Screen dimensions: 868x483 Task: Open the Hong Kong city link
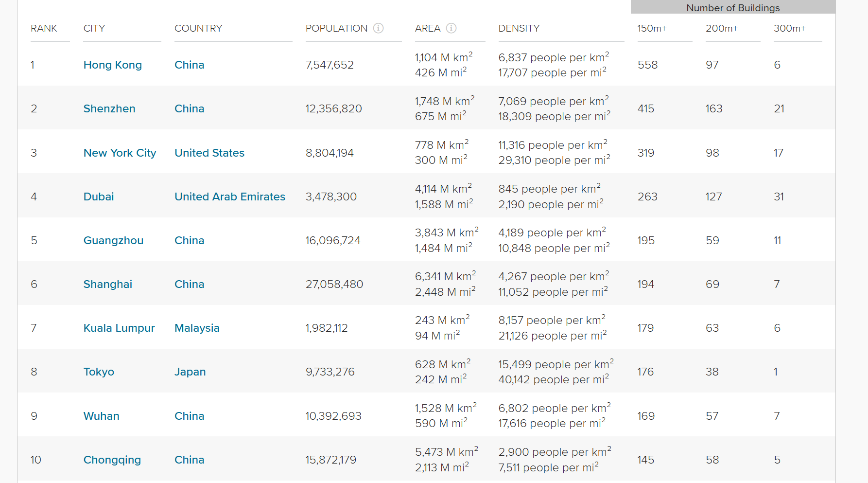(x=113, y=65)
